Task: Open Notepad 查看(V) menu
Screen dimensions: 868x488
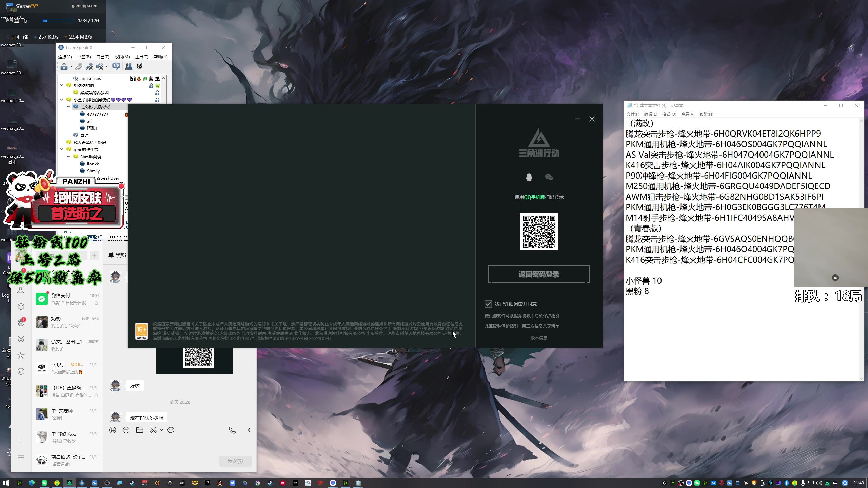Action: tap(688, 114)
